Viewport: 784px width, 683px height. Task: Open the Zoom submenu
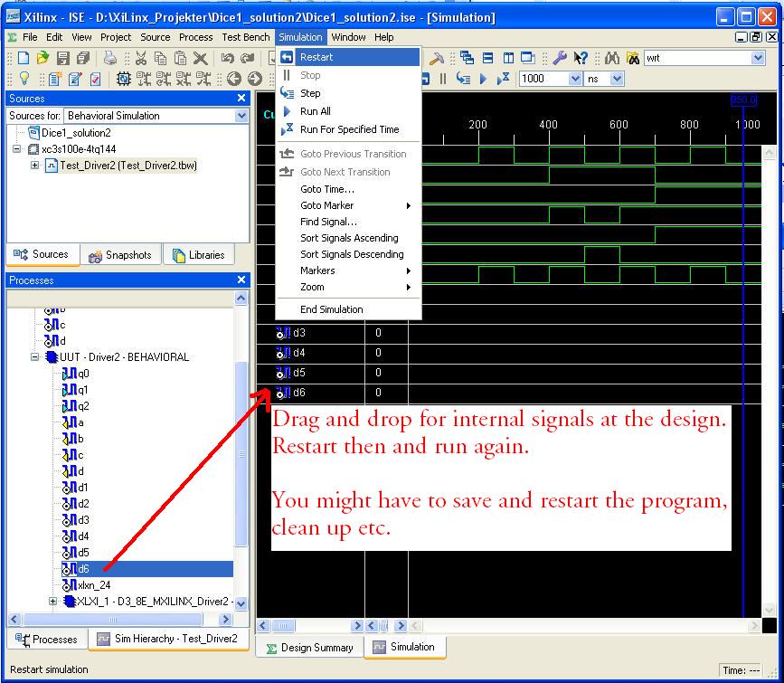point(348,287)
